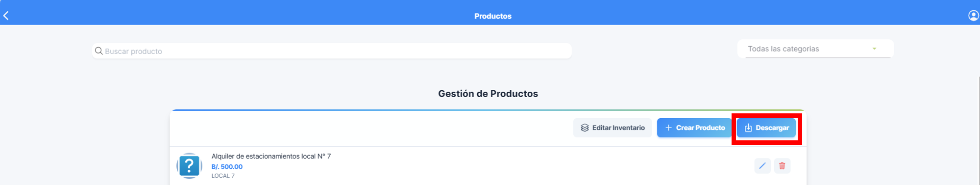Select Alquiler de estacionamientos local N° 7
This screenshot has width=980, height=185.
pos(271,156)
